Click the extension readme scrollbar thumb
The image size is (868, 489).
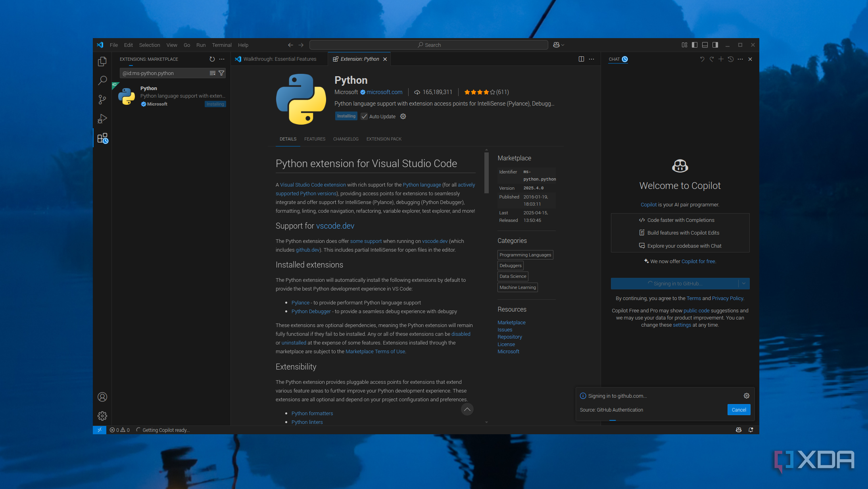(x=486, y=172)
